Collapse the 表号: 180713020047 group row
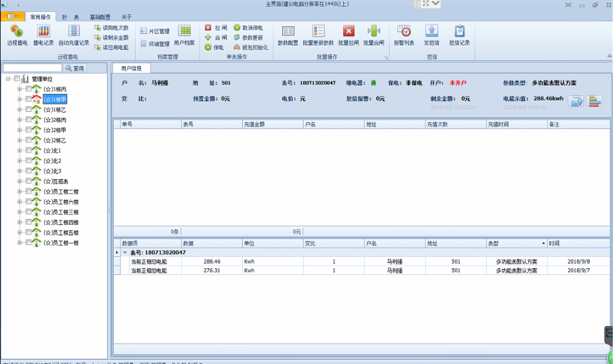 (x=125, y=252)
